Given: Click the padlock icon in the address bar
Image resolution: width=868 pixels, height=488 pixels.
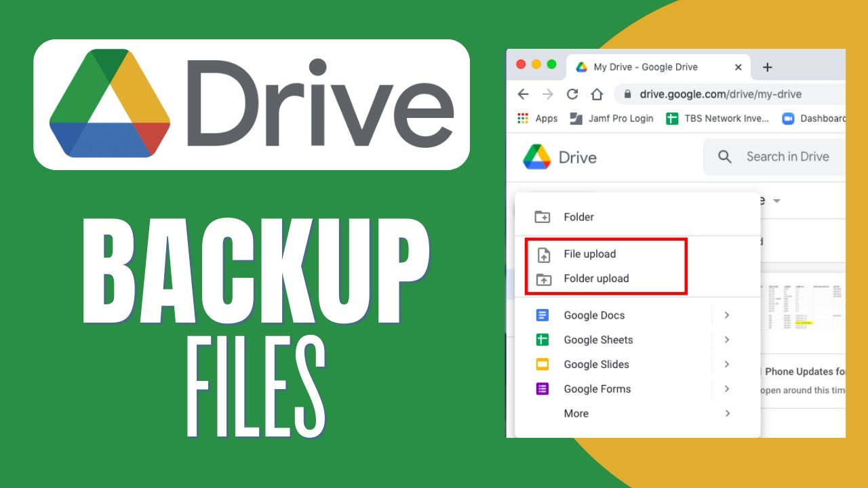Looking at the screenshot, I should tap(627, 94).
